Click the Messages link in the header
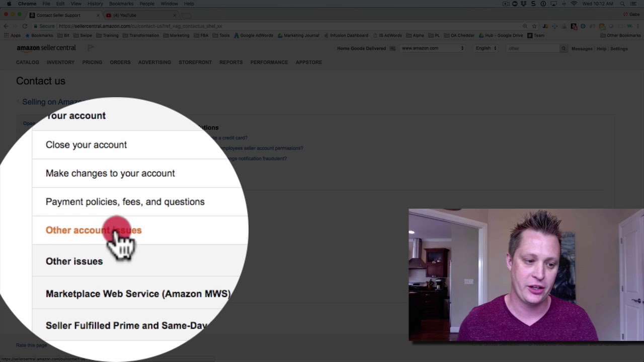The image size is (644, 362). (x=582, y=49)
